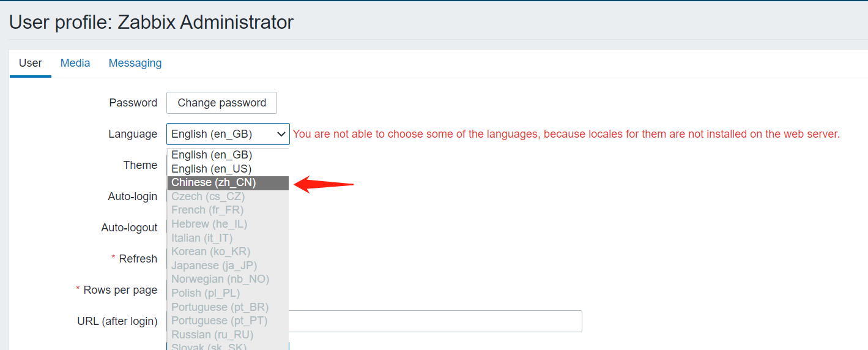The width and height of the screenshot is (868, 350).
Task: Switch to the Media tab
Action: coord(75,63)
